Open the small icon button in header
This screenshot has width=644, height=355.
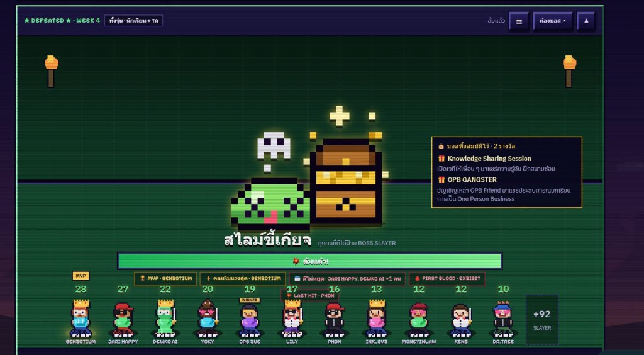pyautogui.click(x=519, y=21)
